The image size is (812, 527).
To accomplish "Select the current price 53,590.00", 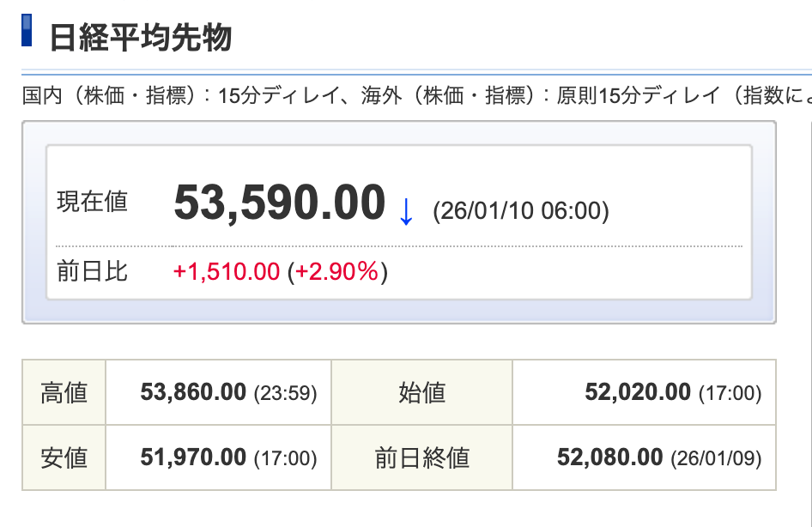I will click(x=279, y=204).
